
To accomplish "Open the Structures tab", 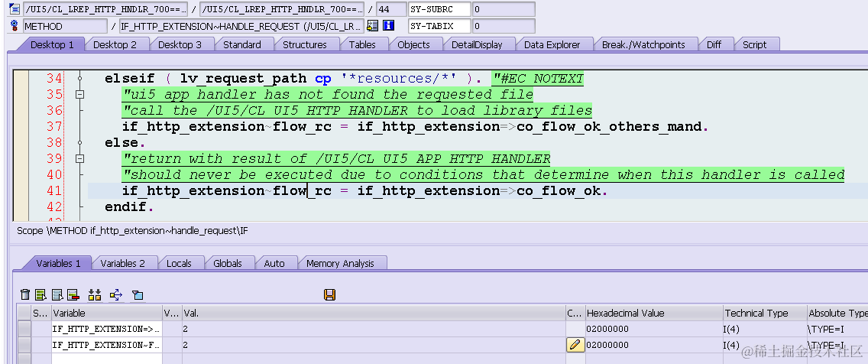I will coord(304,45).
